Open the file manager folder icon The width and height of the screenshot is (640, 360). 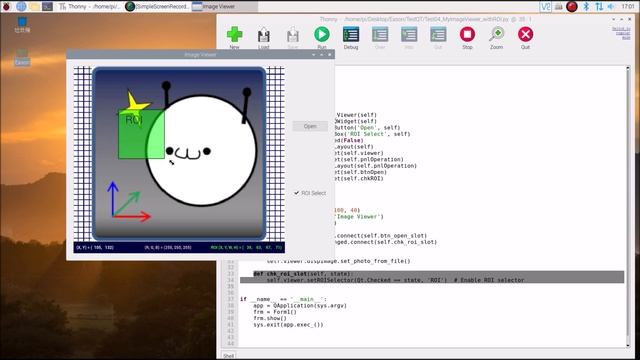(x=35, y=6)
